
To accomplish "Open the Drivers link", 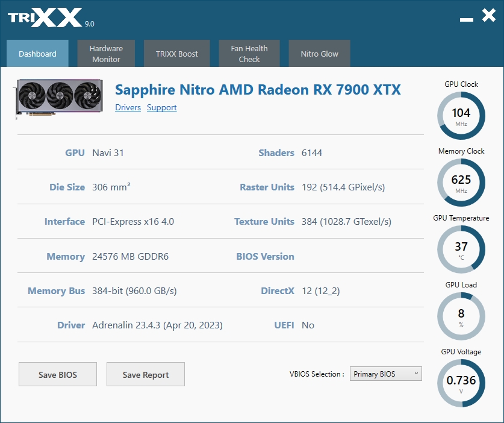I will [128, 107].
